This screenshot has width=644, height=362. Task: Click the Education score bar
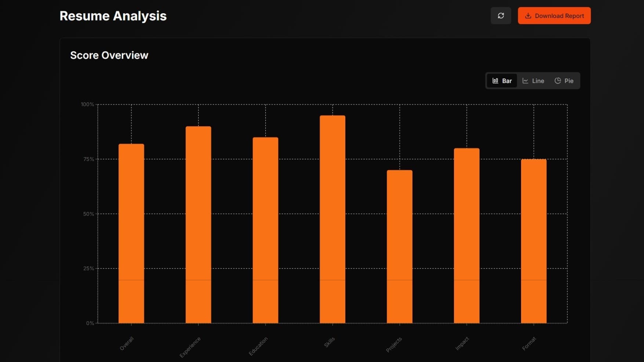click(265, 230)
